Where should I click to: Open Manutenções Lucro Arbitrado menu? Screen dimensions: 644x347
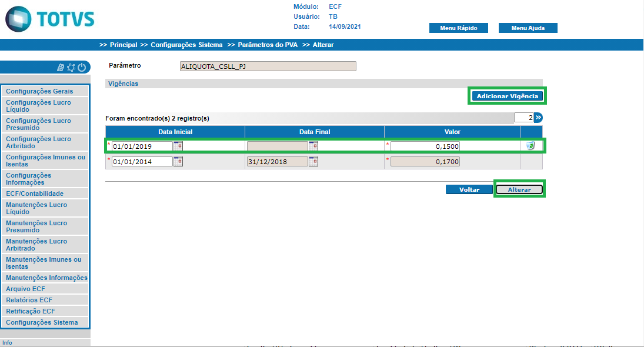(45, 245)
